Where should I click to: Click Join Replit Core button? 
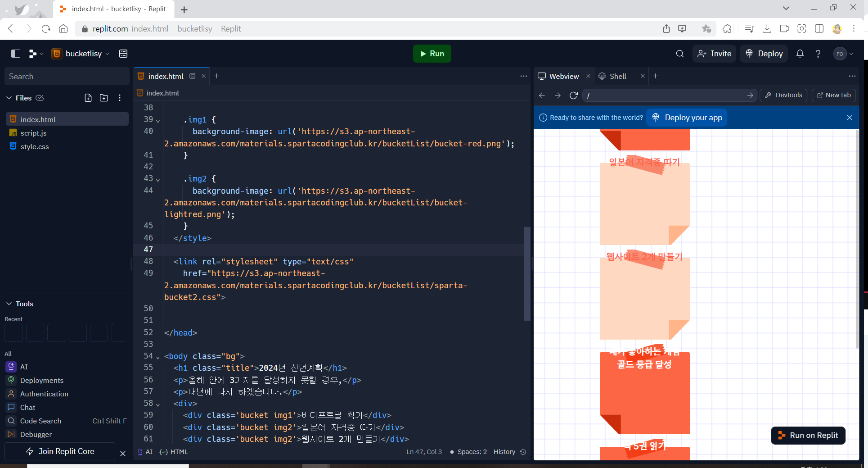point(60,451)
